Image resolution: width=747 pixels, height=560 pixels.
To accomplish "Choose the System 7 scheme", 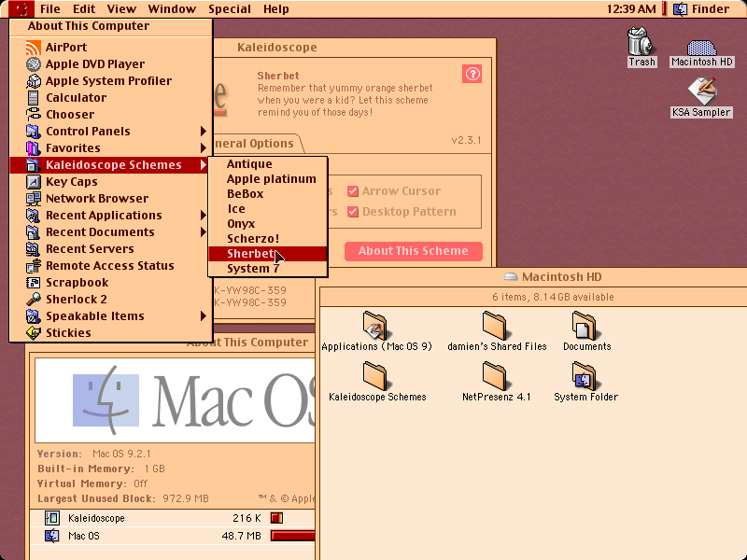I will coord(268,269).
